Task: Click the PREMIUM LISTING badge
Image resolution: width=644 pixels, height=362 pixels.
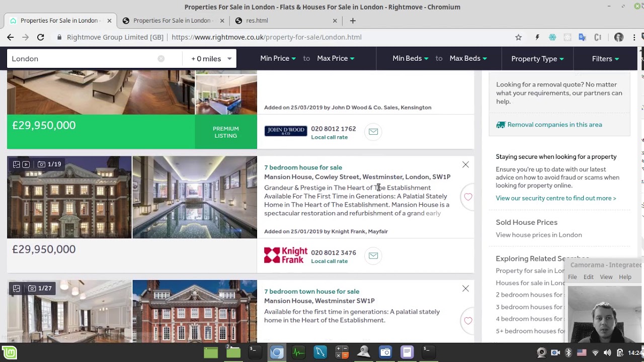Action: [225, 132]
